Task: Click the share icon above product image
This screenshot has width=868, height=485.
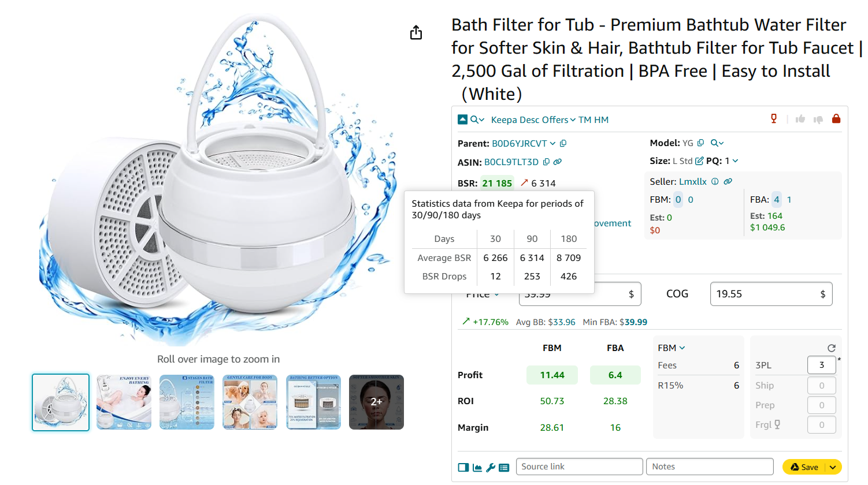Action: pos(416,33)
